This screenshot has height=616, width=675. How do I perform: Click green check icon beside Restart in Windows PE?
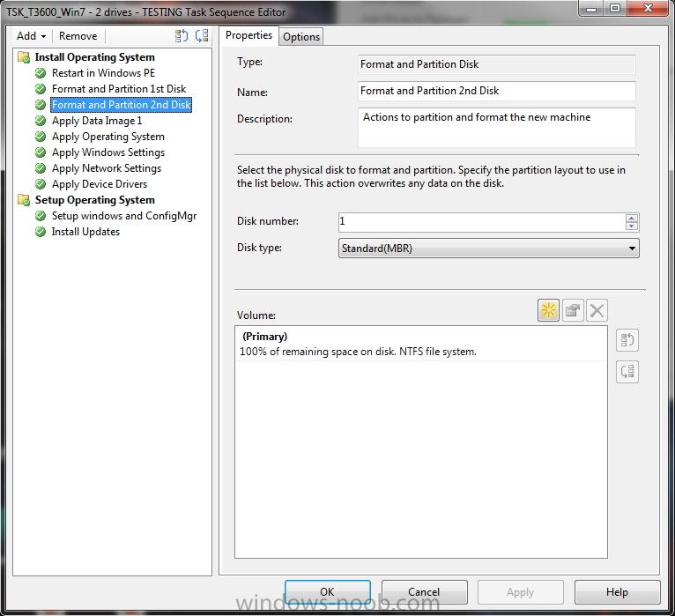pyautogui.click(x=41, y=73)
